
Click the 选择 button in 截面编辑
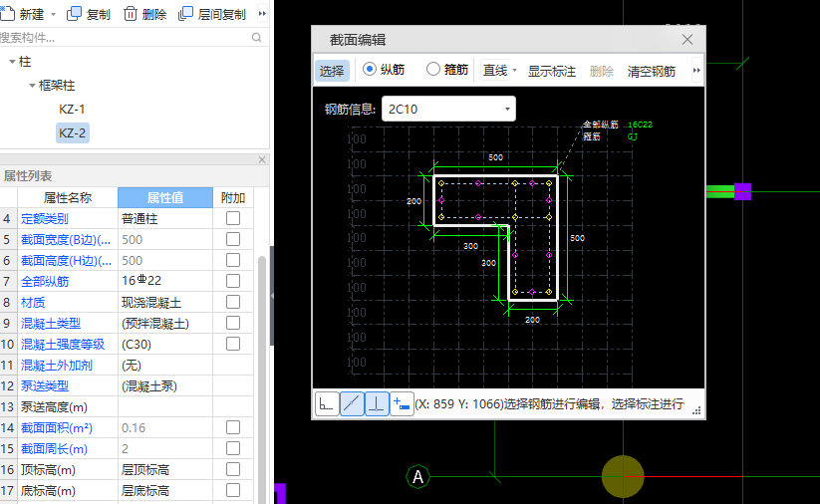coord(332,71)
